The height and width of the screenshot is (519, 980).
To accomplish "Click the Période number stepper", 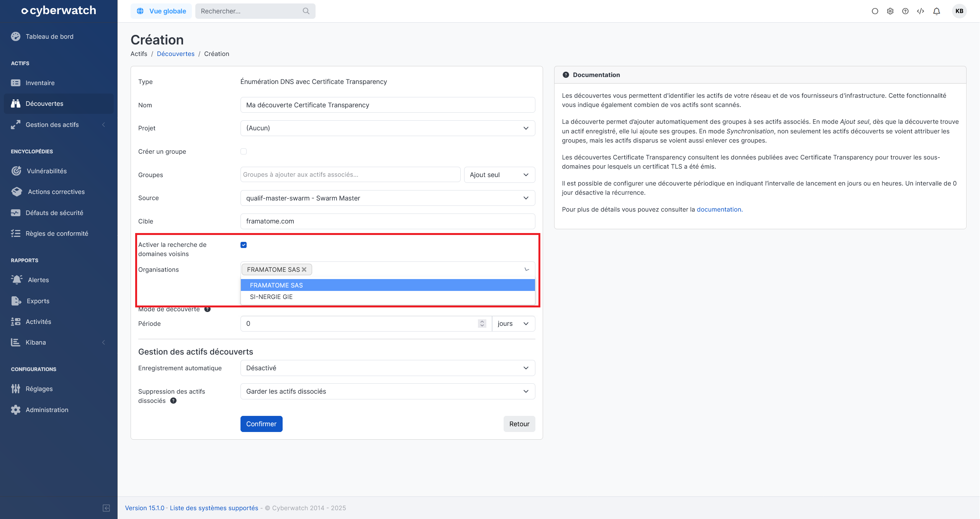I will point(482,324).
